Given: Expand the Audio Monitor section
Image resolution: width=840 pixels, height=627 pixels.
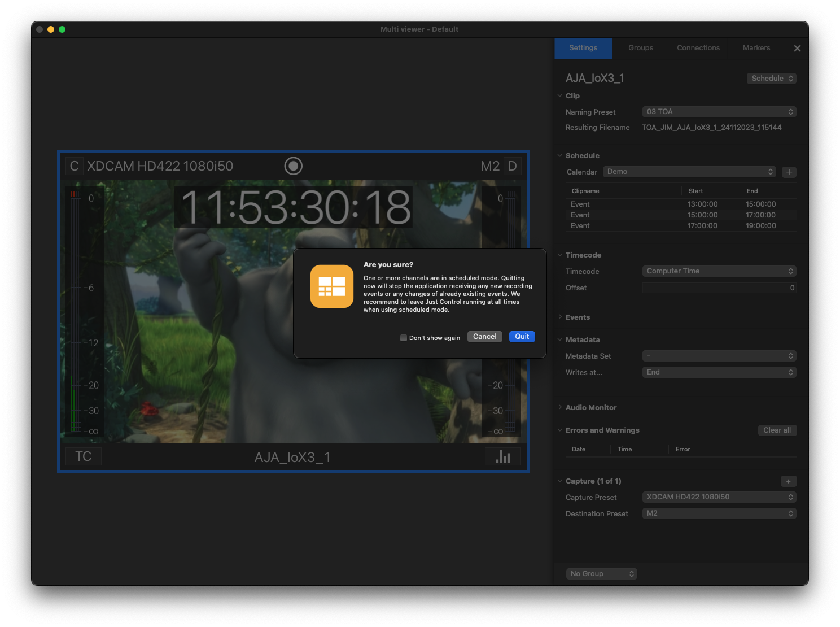Looking at the screenshot, I should 560,408.
